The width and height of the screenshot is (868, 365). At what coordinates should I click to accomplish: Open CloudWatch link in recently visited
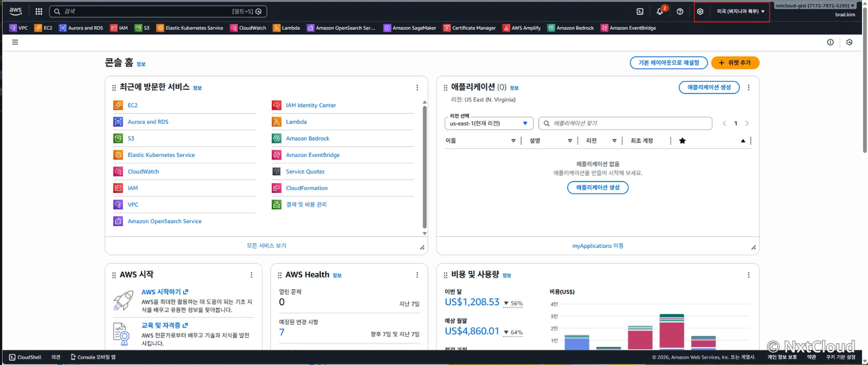click(x=143, y=172)
